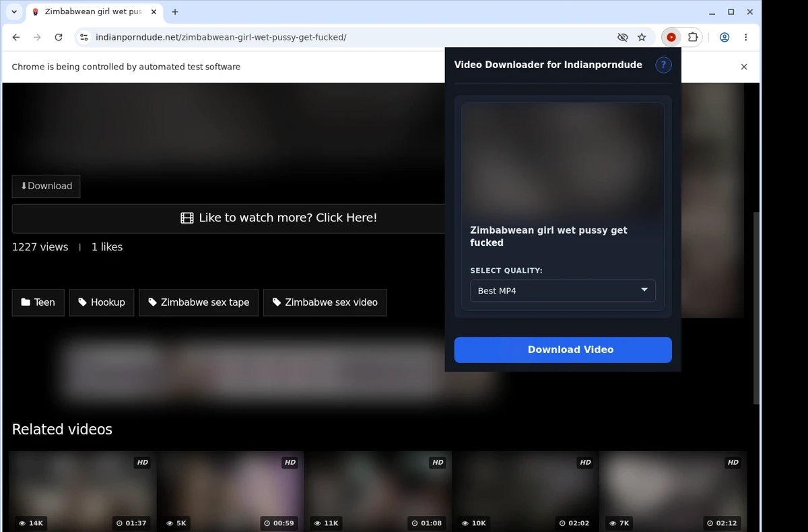Click the address bar URL field
808x532 pixels.
point(350,38)
